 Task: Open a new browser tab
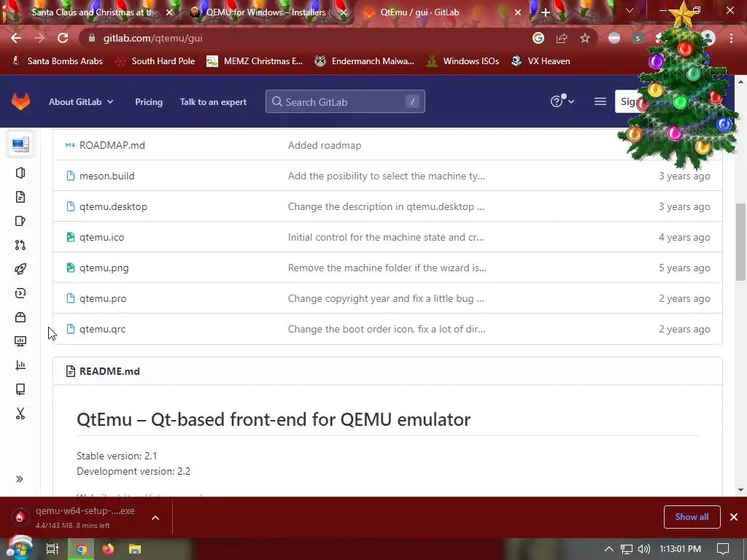click(546, 12)
